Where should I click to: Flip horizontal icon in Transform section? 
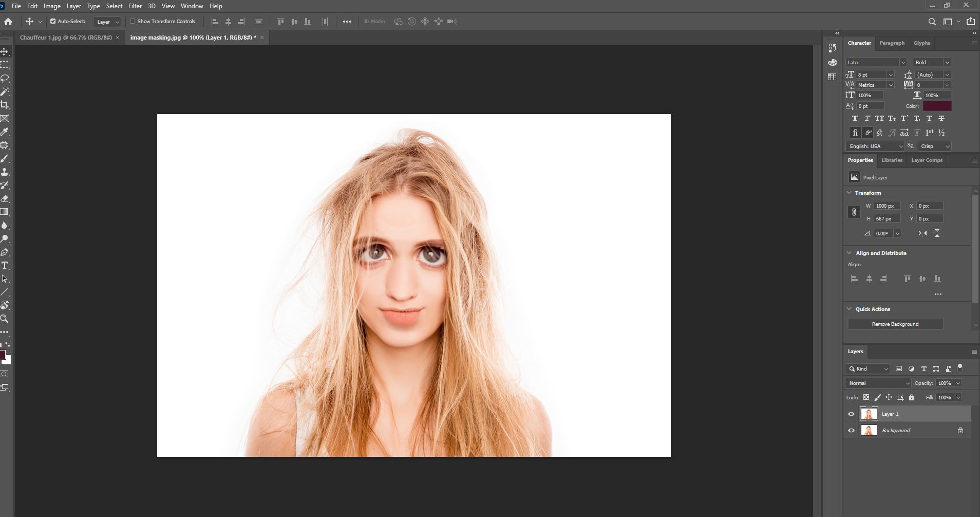[922, 233]
